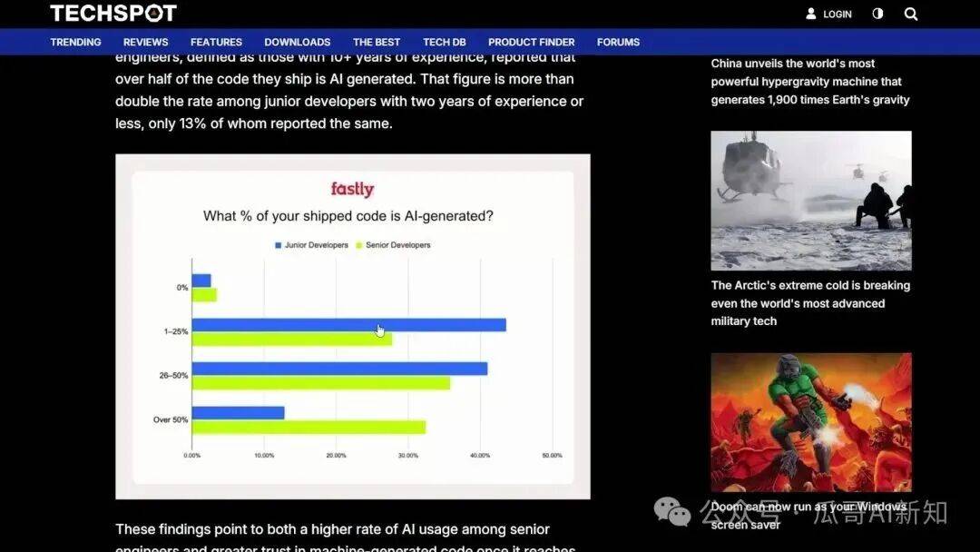Image resolution: width=980 pixels, height=552 pixels.
Task: Click the Fastly logo in chart
Action: (x=352, y=189)
